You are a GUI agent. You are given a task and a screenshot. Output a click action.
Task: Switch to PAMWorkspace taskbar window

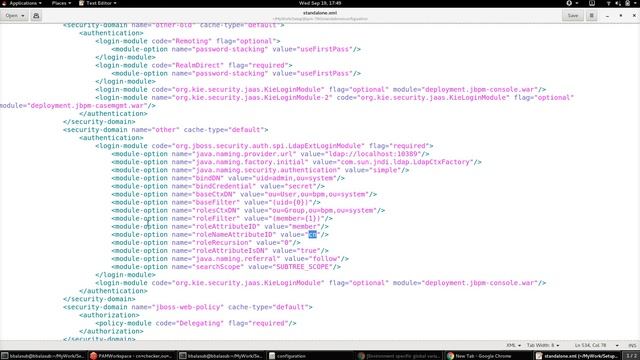pyautogui.click(x=131, y=356)
